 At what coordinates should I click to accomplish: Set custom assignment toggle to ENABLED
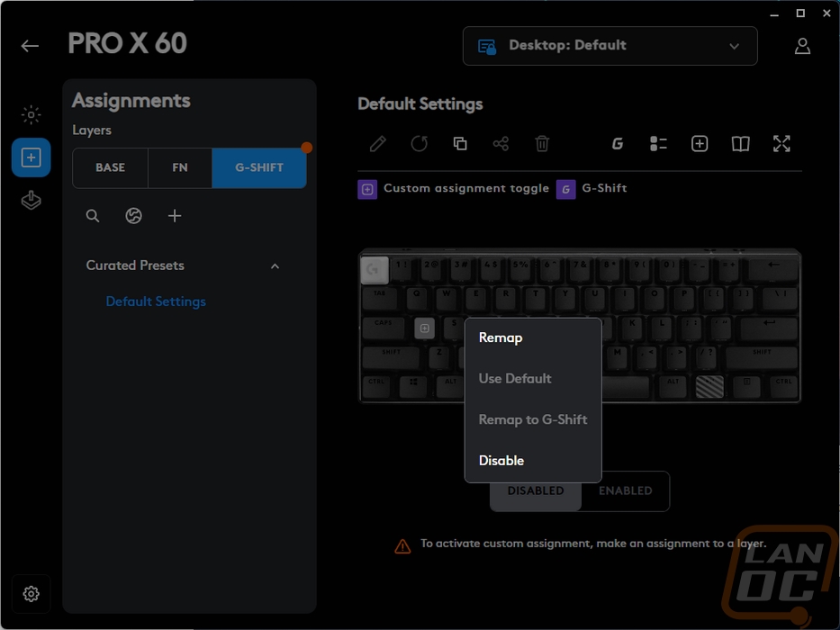(625, 491)
